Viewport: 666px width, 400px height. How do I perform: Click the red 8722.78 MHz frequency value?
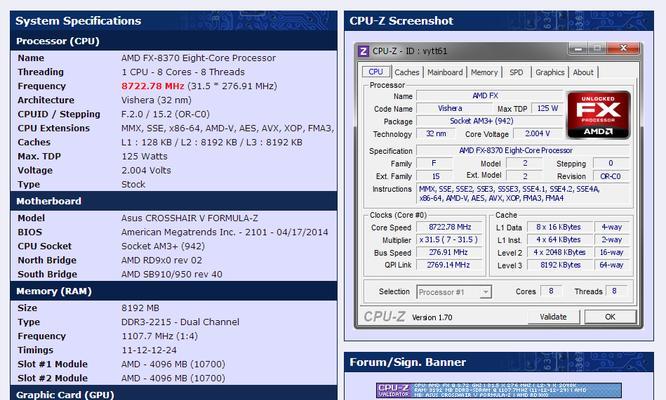pos(152,86)
